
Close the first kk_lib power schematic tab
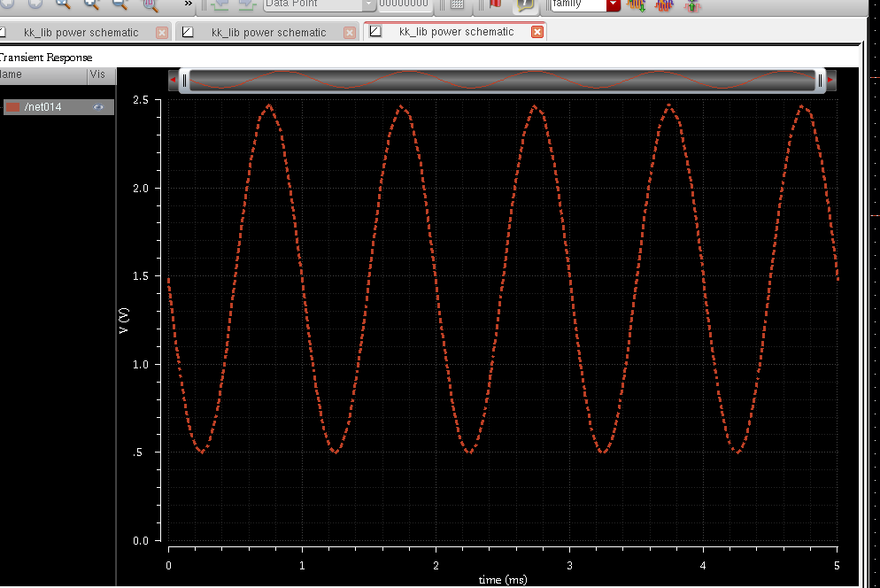pos(161,33)
